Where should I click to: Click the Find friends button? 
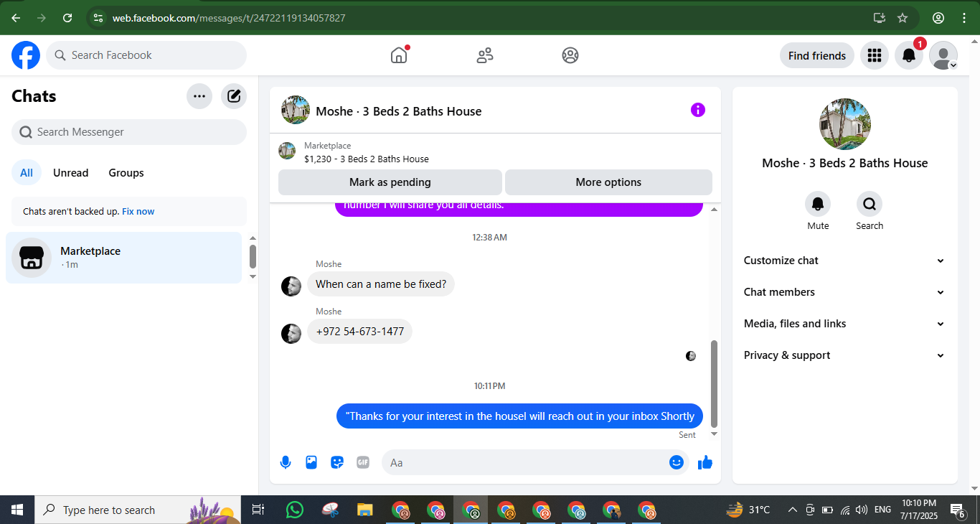(x=817, y=55)
